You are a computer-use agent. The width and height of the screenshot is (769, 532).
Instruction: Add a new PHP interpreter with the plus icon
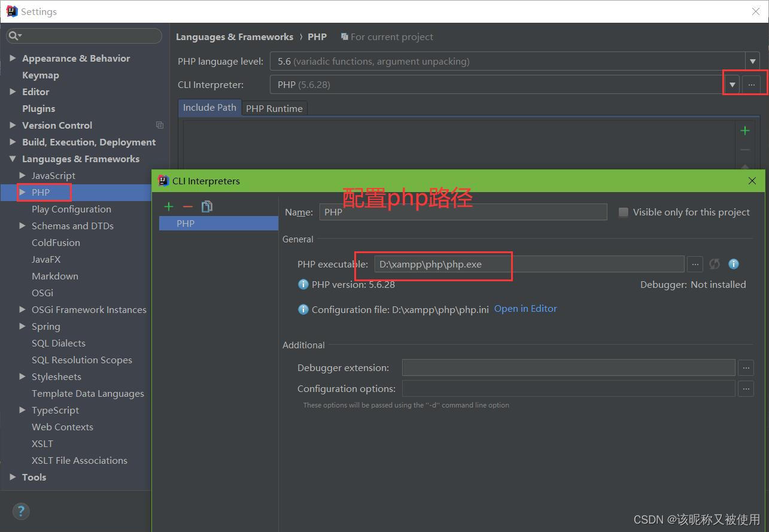169,206
